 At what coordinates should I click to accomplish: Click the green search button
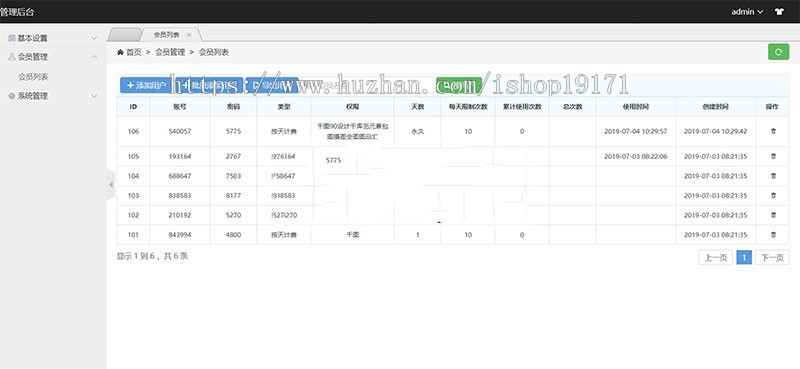click(x=459, y=85)
